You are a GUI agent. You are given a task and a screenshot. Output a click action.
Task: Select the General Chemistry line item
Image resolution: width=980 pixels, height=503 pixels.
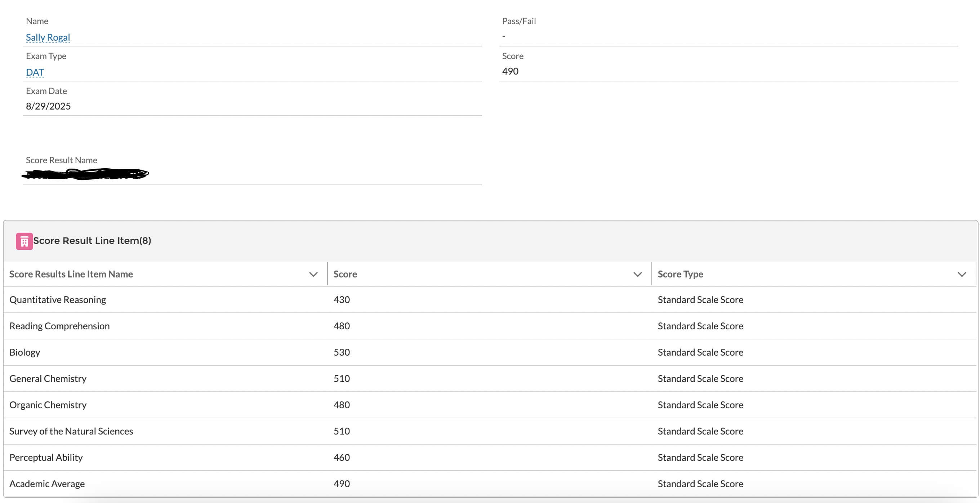point(48,379)
